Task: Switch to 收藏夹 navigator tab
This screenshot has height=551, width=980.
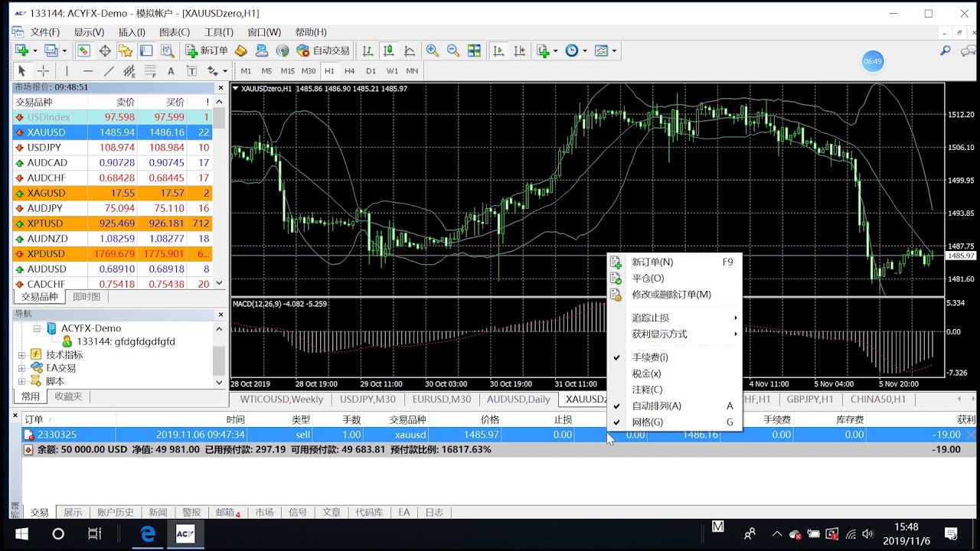Action: click(x=68, y=396)
